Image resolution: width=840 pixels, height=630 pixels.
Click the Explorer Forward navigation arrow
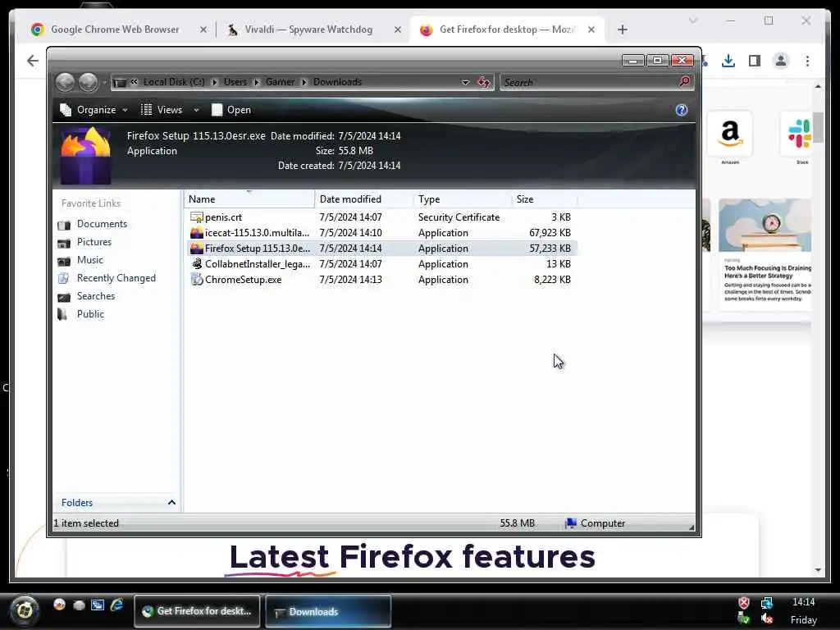tap(89, 83)
